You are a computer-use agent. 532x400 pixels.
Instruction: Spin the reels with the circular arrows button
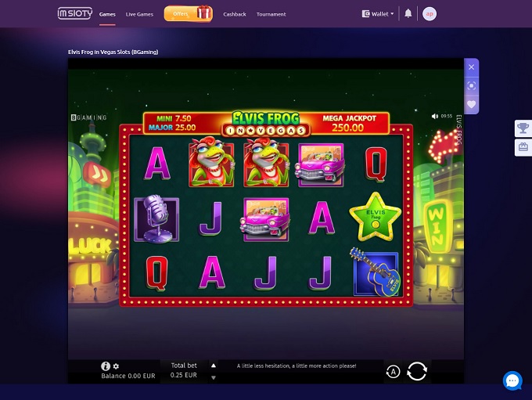coord(417,371)
